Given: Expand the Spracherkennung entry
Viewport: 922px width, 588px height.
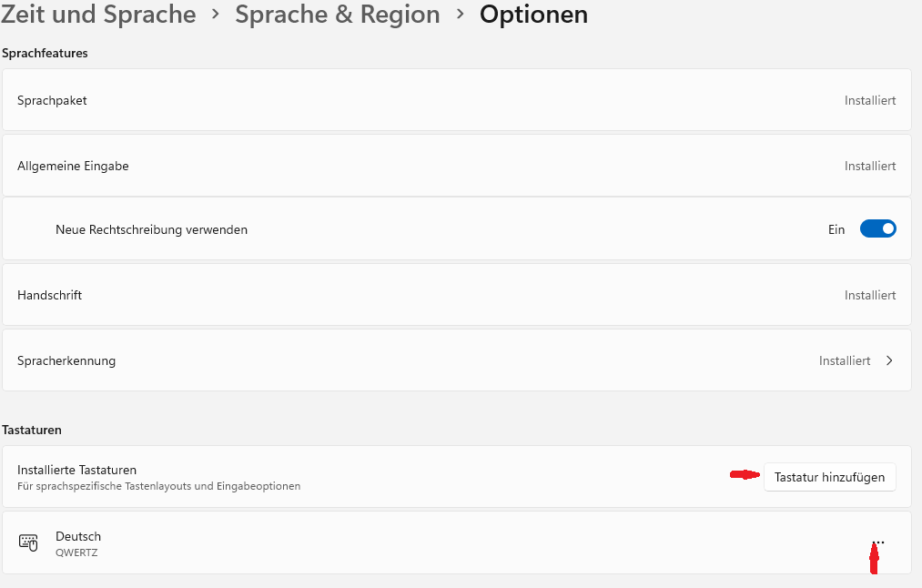Looking at the screenshot, I should (x=457, y=360).
